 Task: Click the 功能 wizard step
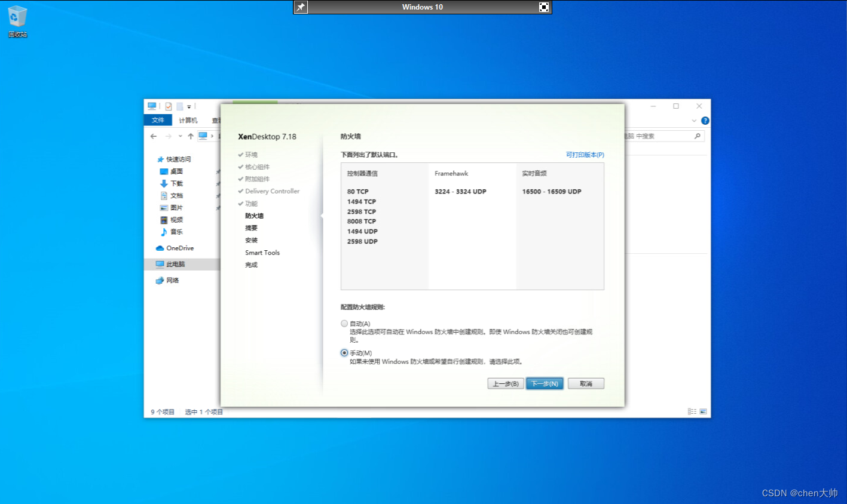click(x=251, y=204)
